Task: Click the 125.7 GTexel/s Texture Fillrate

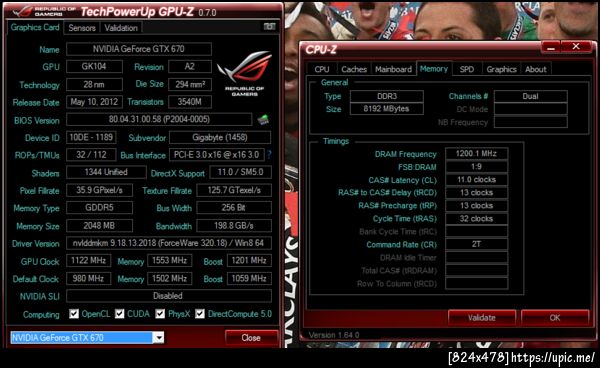Action: click(234, 190)
